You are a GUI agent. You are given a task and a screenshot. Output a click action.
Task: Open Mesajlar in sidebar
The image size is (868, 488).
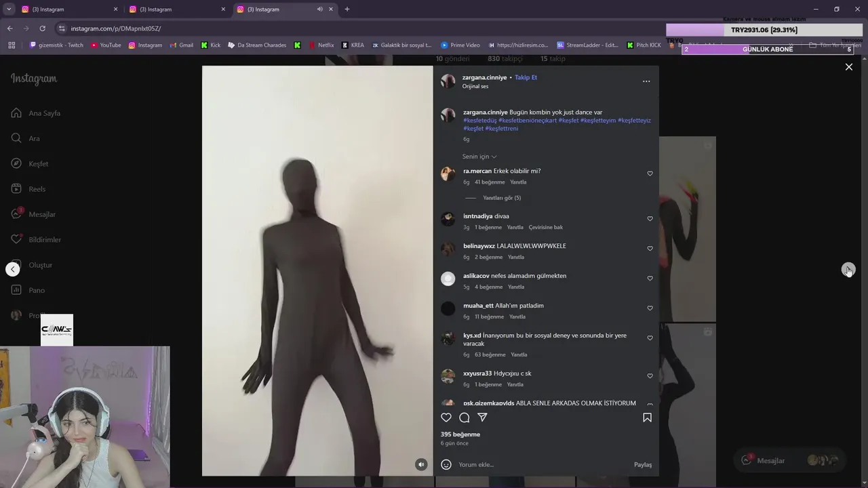pos(33,214)
